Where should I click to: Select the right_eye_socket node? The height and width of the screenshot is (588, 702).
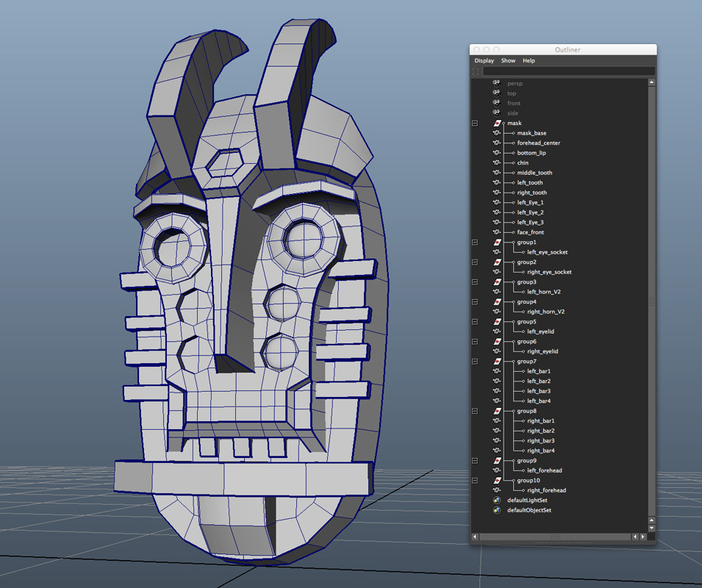pos(549,272)
